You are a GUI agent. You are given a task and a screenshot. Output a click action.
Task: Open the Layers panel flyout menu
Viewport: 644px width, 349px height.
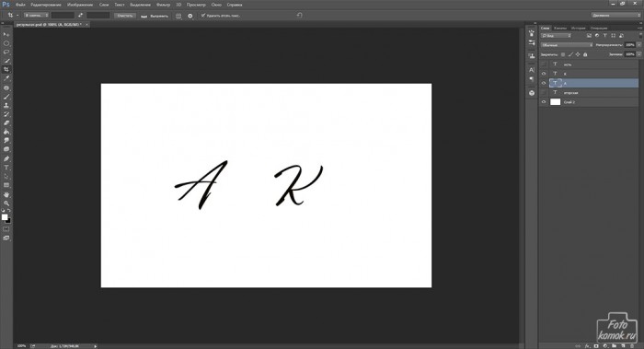[x=639, y=28]
